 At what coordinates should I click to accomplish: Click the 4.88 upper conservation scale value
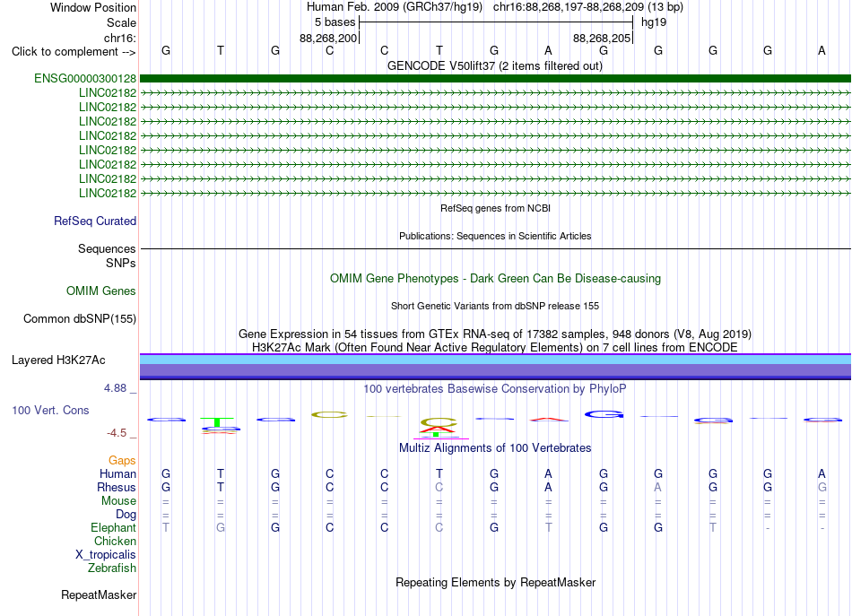click(115, 388)
